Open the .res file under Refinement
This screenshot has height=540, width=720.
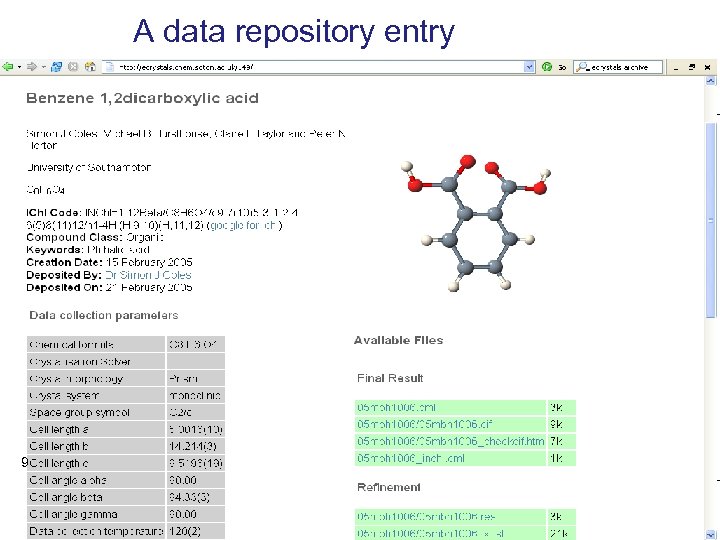[x=426, y=516]
